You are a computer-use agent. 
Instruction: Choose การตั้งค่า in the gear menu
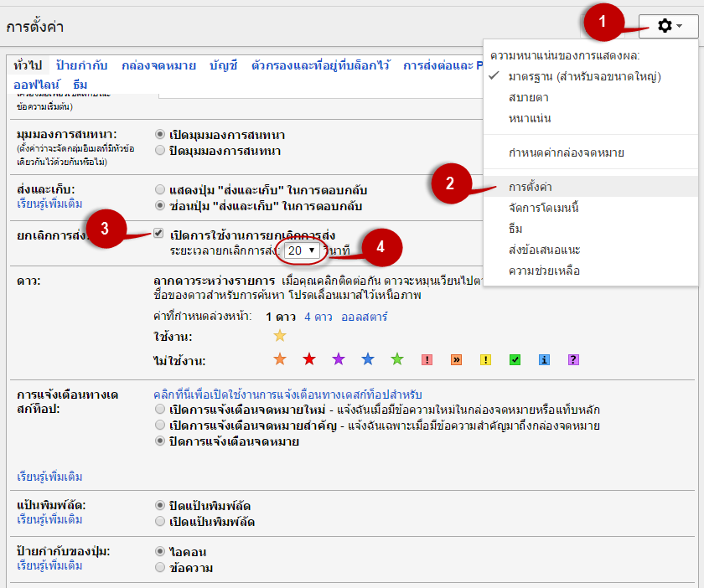pyautogui.click(x=530, y=186)
